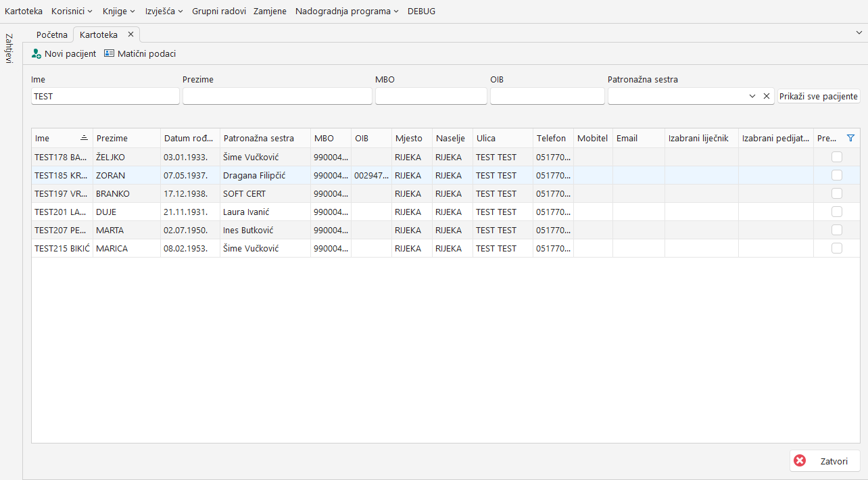Image resolution: width=868 pixels, height=480 pixels.
Task: Click Laura Ivanić nurse cell
Action: (x=265, y=212)
